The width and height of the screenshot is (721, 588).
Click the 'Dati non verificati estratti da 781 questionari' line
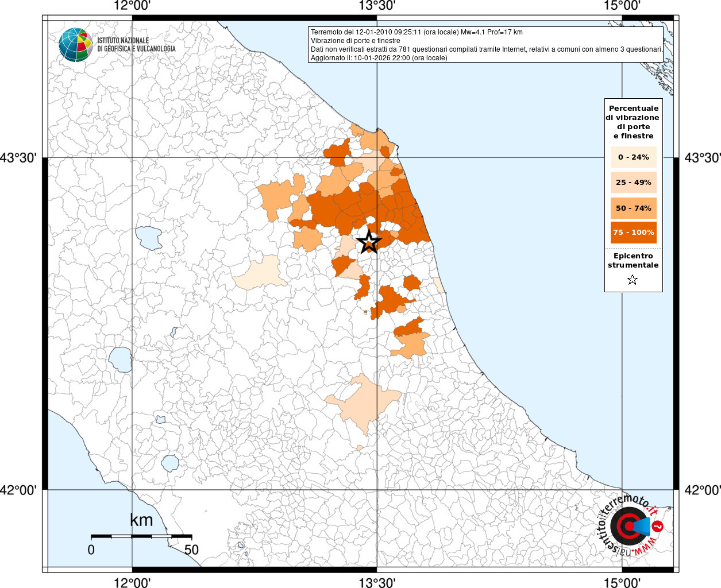pyautogui.click(x=487, y=49)
